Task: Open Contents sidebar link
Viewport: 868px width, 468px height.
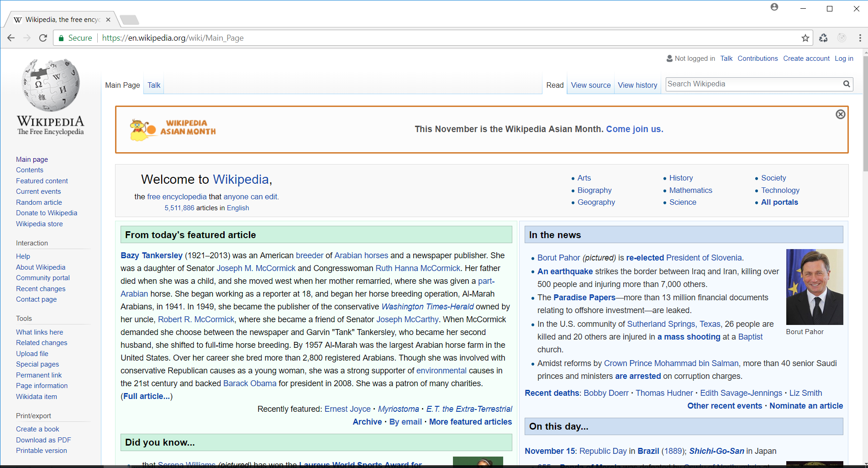Action: (30, 170)
